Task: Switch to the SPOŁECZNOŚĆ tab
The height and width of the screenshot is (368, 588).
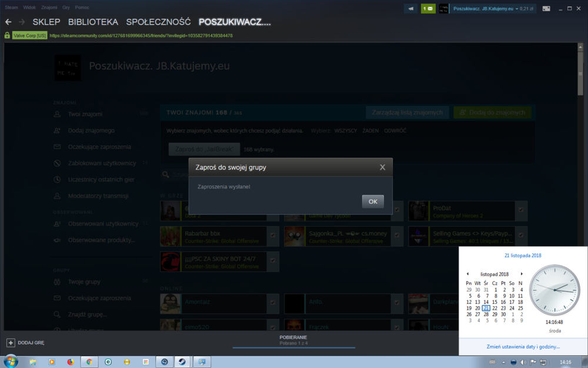Action: (158, 22)
